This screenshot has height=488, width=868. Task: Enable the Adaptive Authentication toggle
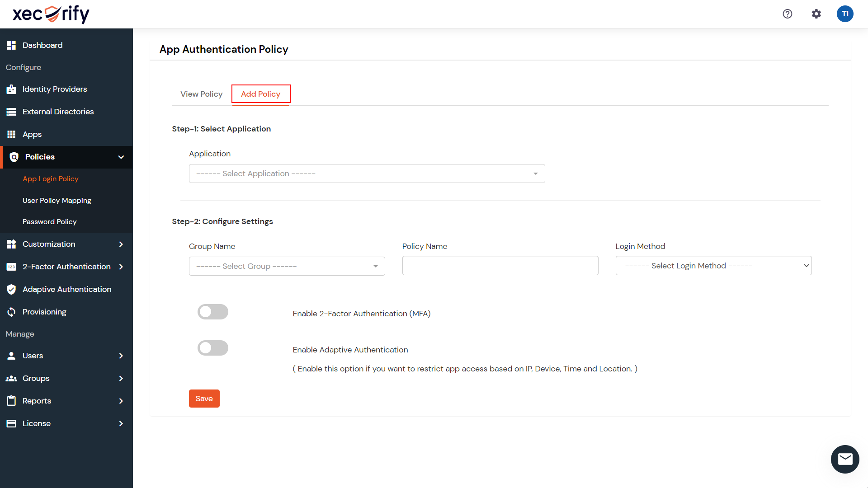212,348
